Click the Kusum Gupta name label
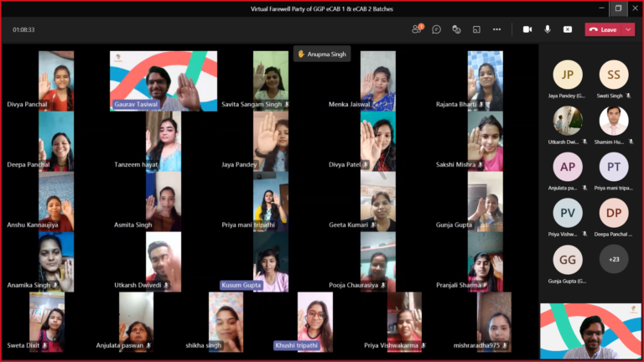Image resolution: width=644 pixels, height=362 pixels. [242, 286]
